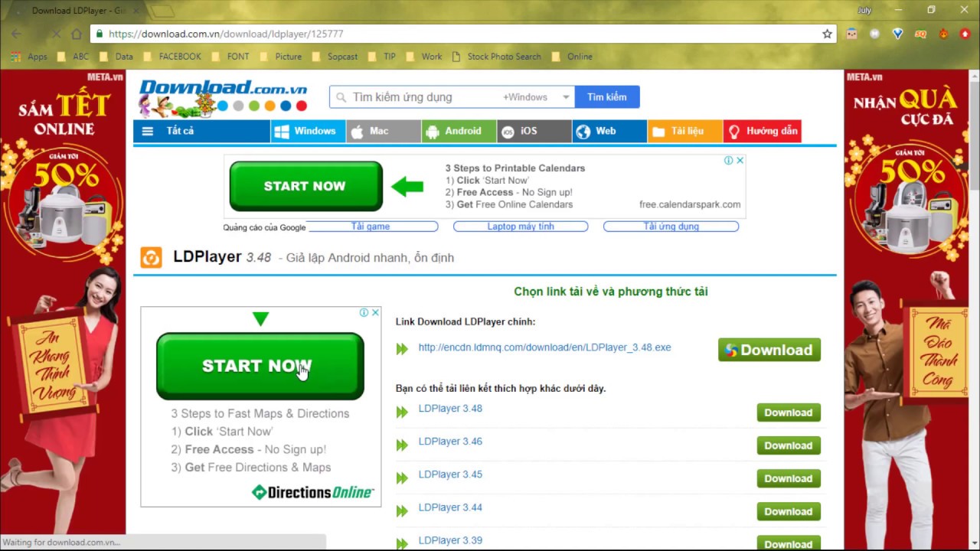
Task: Open the cartoon face extension icon
Action: [x=852, y=34]
